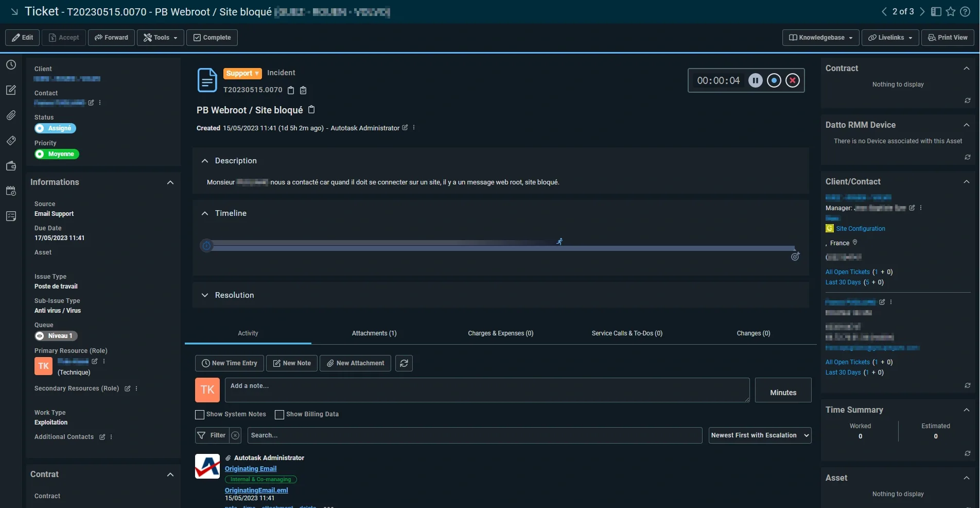Change the Newest First with Escalation sort order
Viewport: 980px width, 508px height.
point(760,435)
